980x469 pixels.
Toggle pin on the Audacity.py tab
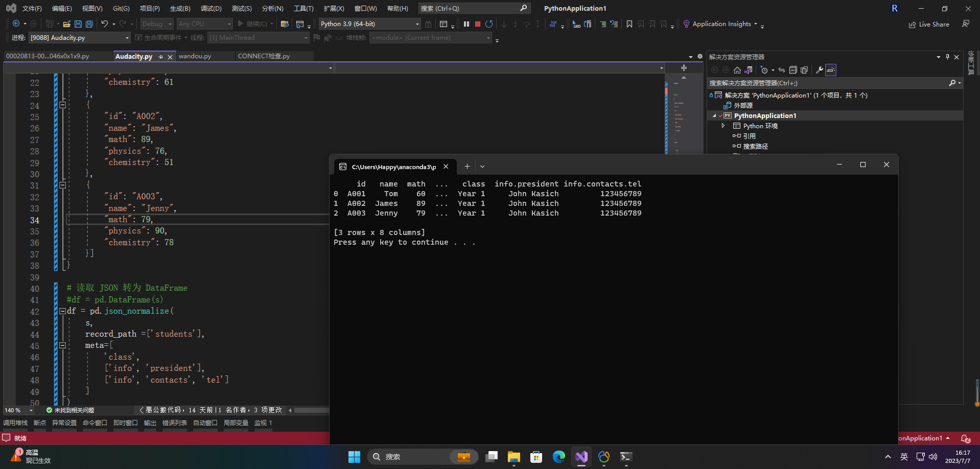(x=160, y=57)
